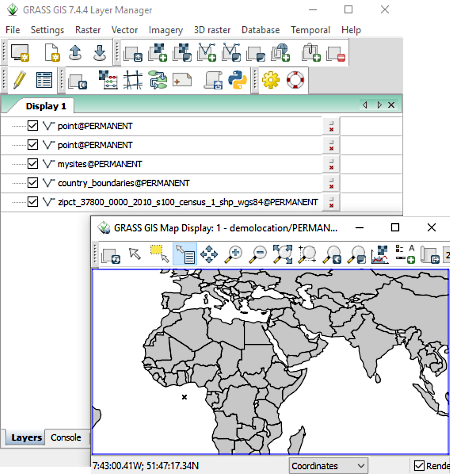
Task: Open the Coordinates dropdown in status bar
Action: (328, 465)
